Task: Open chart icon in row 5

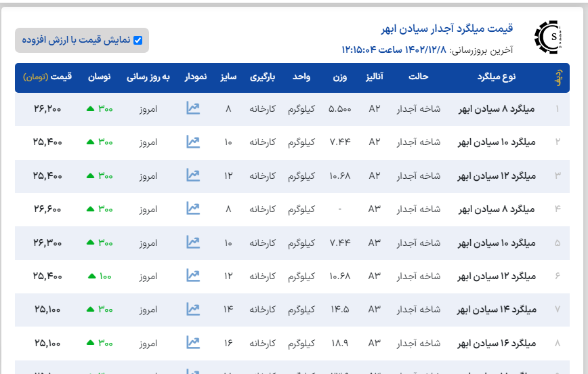Action: (x=193, y=242)
